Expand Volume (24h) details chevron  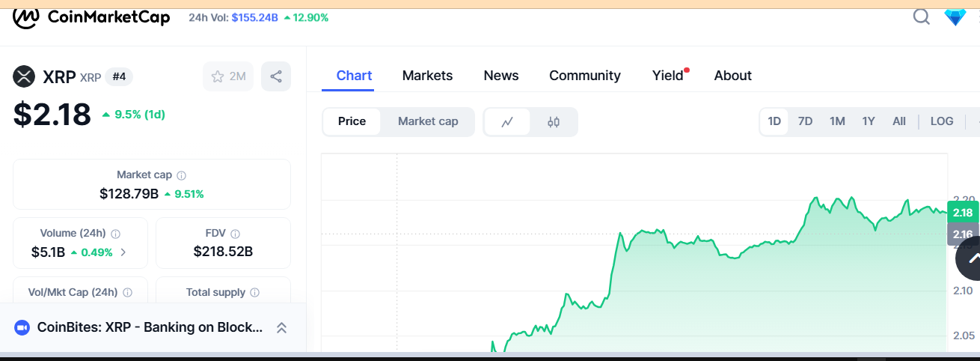[x=123, y=252]
